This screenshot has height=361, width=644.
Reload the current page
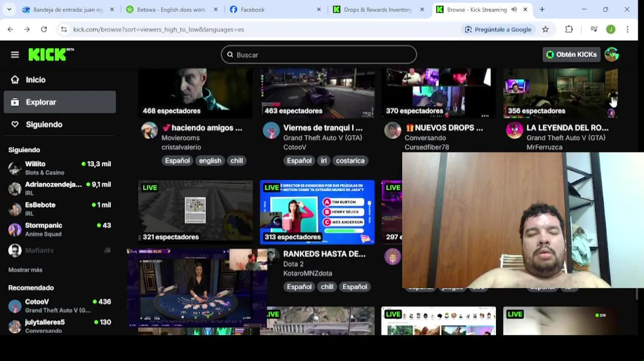pos(44,30)
